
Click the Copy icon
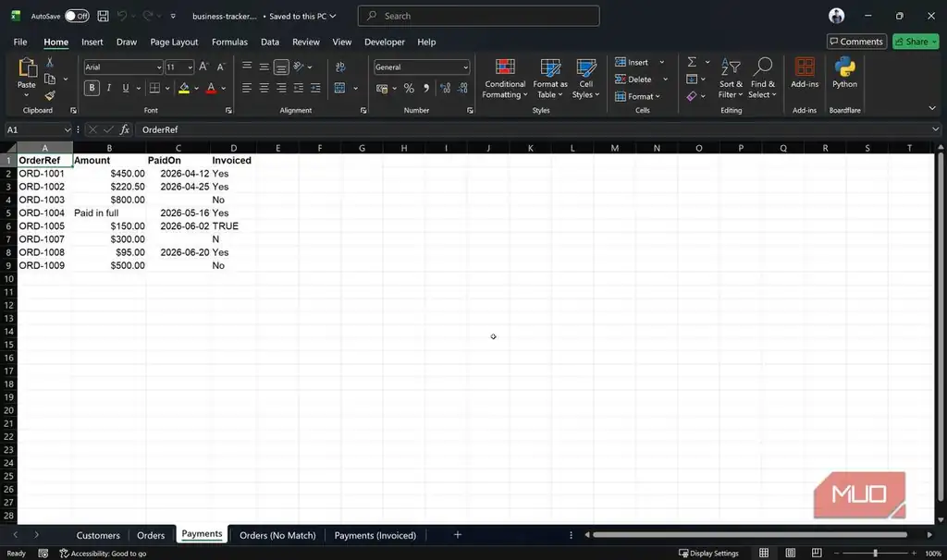[50, 79]
